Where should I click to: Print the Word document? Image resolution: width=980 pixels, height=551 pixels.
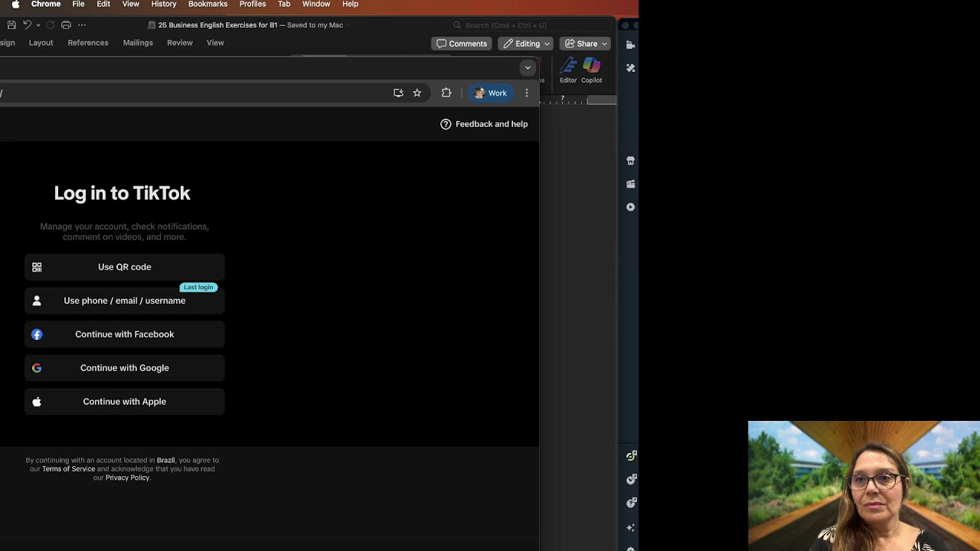66,25
